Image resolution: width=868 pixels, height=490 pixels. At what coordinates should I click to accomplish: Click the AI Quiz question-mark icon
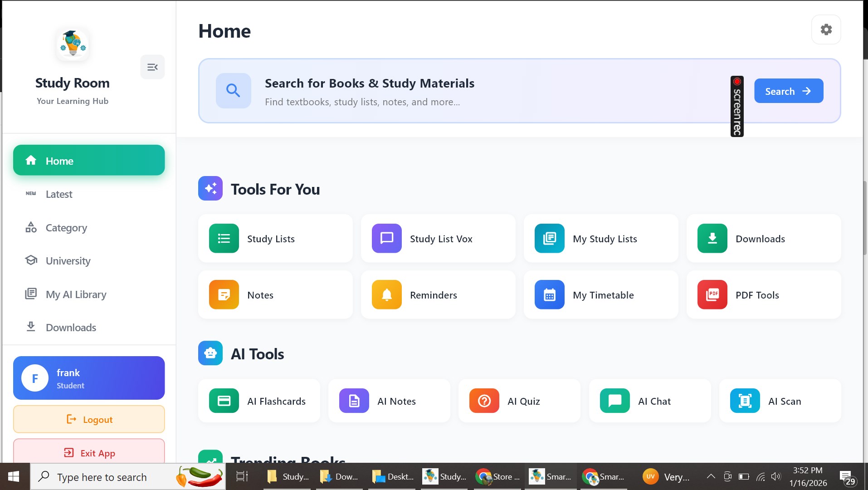484,401
